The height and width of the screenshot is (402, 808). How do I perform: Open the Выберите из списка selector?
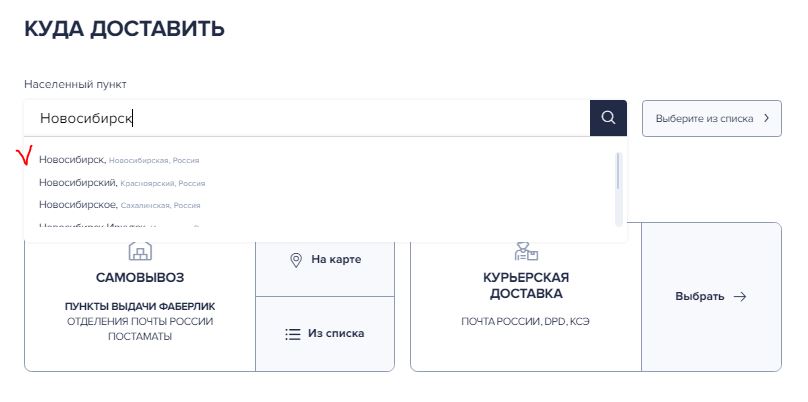(x=712, y=119)
